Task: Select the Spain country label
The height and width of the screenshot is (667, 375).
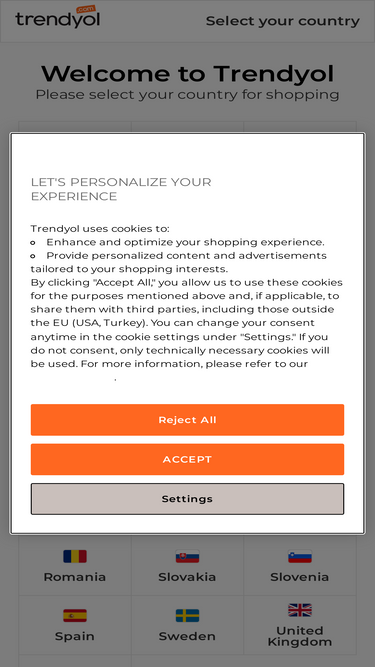Action: point(75,636)
